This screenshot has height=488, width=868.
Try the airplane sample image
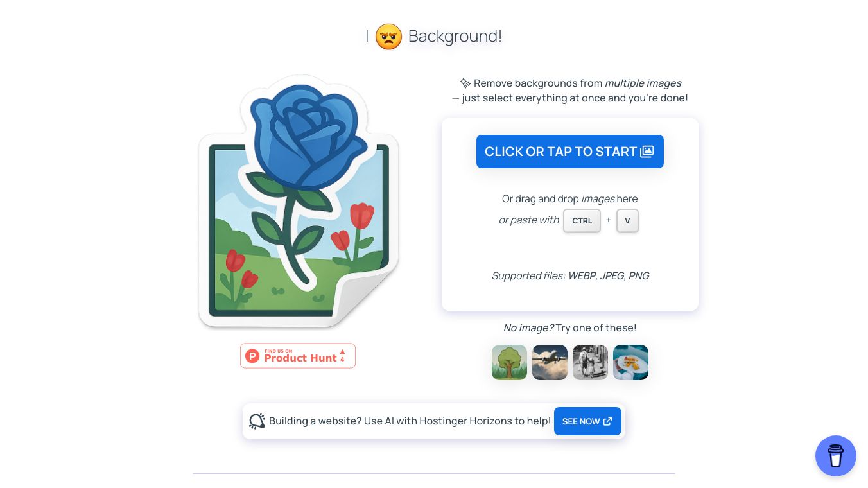[x=550, y=362]
